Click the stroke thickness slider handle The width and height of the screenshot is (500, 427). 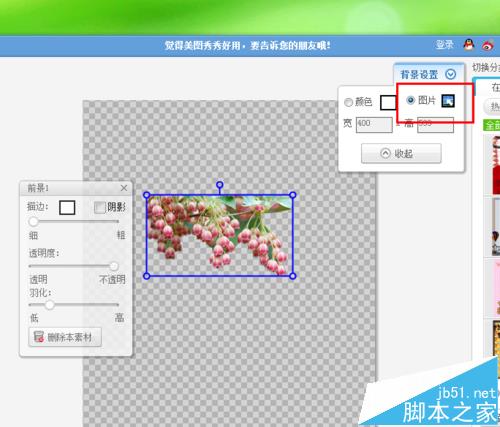pyautogui.click(x=33, y=221)
